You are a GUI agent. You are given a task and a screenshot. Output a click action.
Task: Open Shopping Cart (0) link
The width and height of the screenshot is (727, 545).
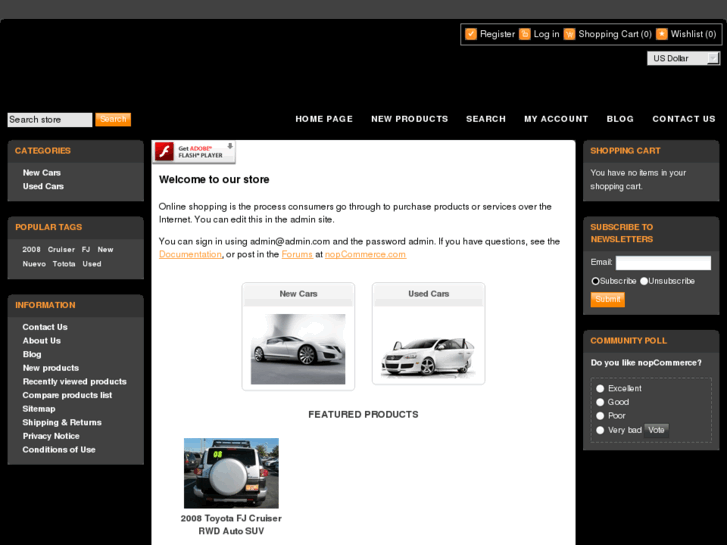pos(615,34)
